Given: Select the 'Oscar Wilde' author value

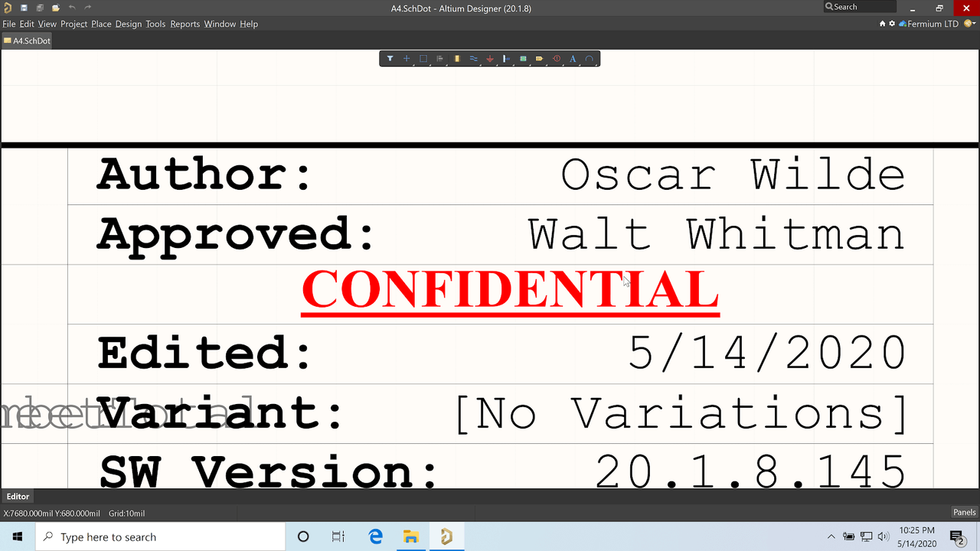Looking at the screenshot, I should (733, 174).
